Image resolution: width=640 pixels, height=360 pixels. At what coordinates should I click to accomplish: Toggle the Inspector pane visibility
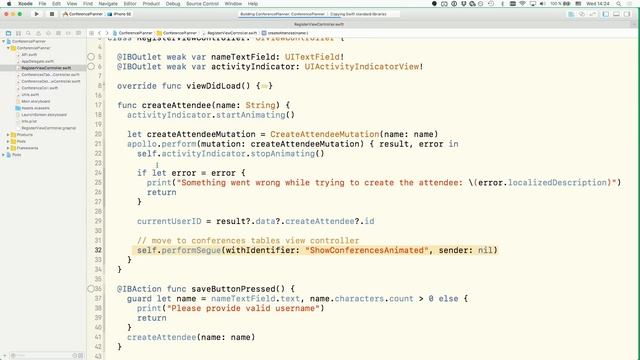(627, 14)
